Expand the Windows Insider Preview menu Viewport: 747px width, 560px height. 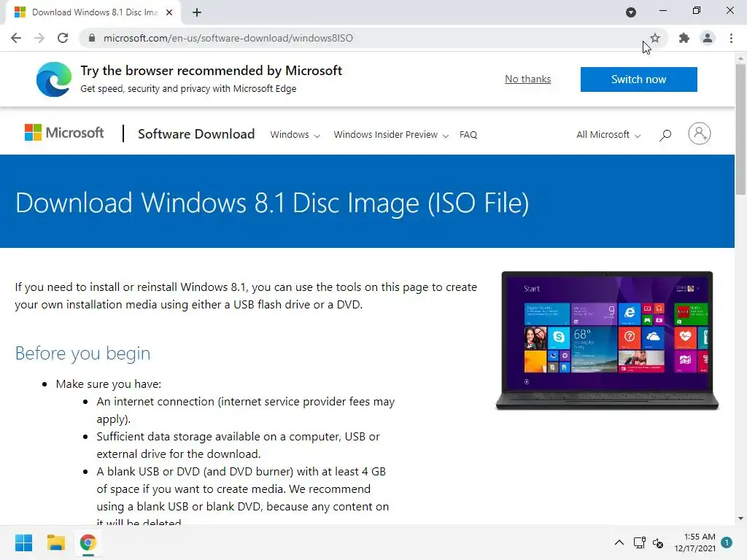coord(391,135)
